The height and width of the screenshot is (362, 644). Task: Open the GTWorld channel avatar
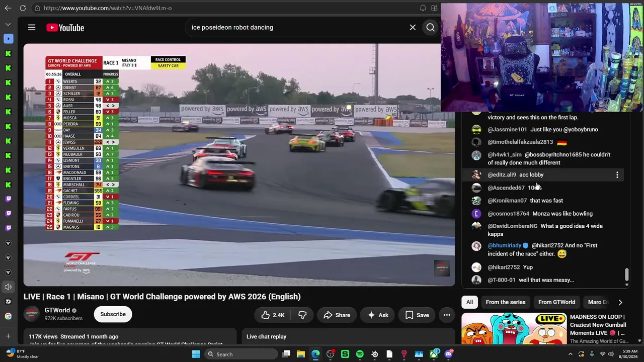click(x=32, y=314)
